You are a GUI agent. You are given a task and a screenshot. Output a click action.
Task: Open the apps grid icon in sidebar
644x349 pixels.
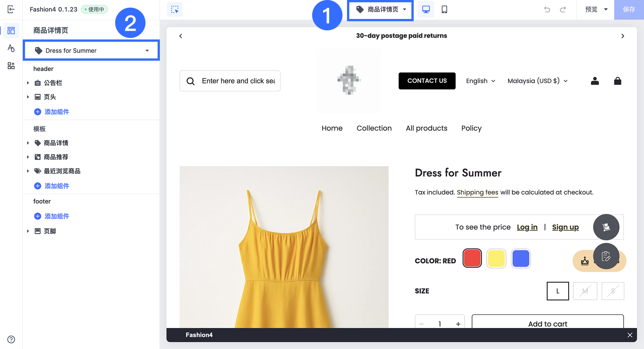tap(11, 66)
